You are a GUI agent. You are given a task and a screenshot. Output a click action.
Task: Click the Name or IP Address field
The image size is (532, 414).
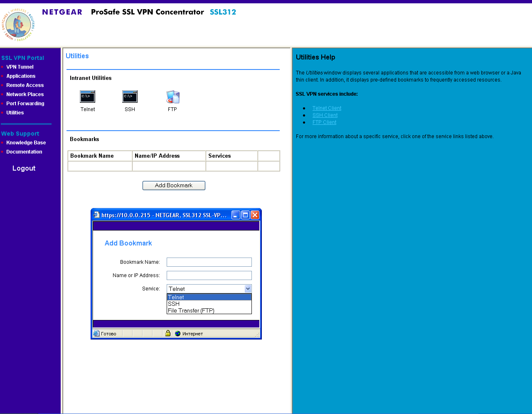tap(209, 275)
